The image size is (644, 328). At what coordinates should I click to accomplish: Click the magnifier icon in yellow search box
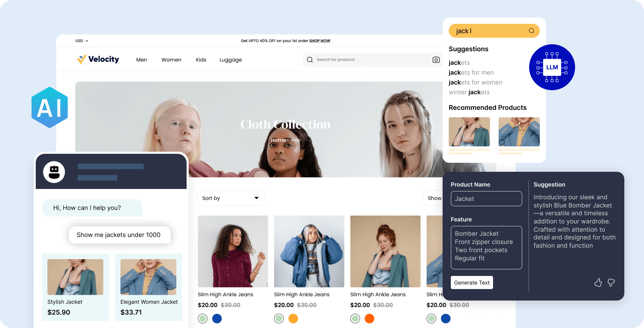coord(531,31)
